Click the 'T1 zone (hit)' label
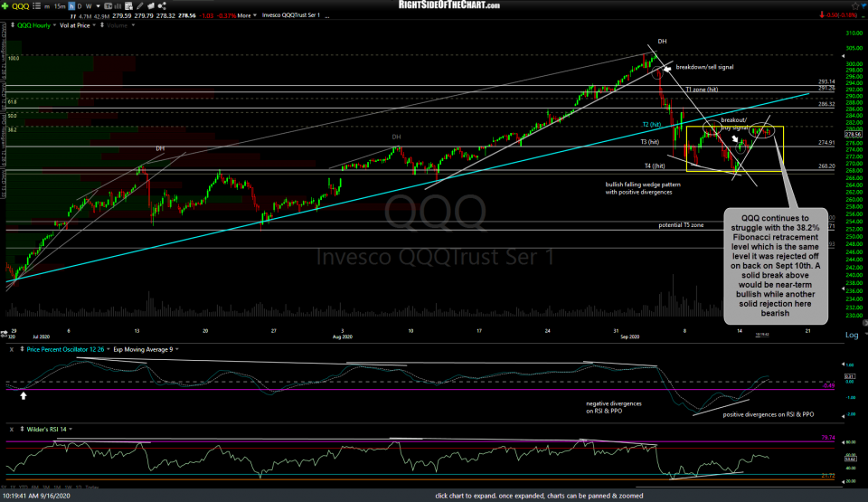 (x=702, y=90)
